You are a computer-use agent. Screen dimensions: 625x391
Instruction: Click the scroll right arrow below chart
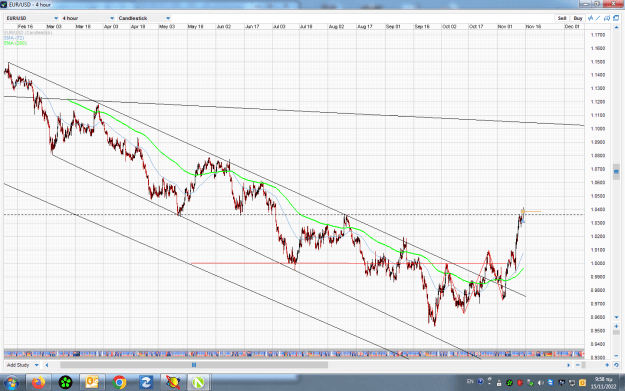[569, 365]
